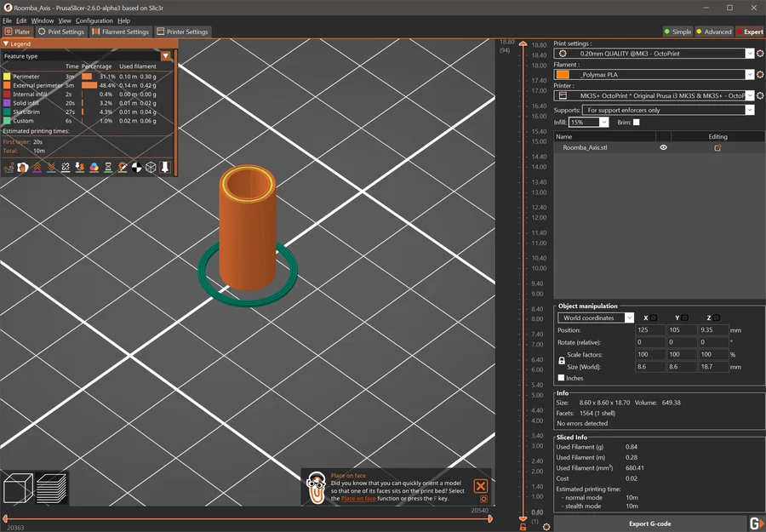Click the edit icon for Roomba_Axis.stl
The width and height of the screenshot is (766, 532).
717,147
